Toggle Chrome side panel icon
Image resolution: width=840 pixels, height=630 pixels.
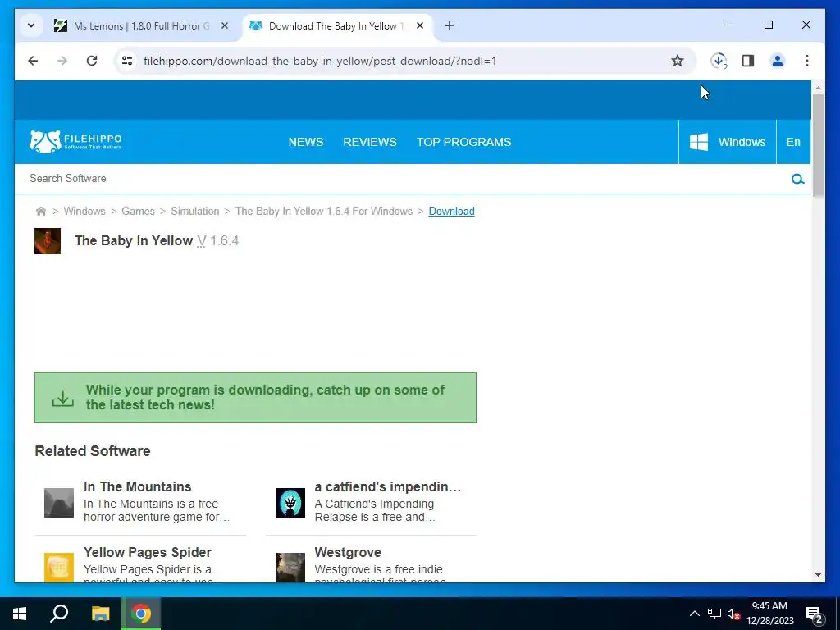pyautogui.click(x=748, y=61)
